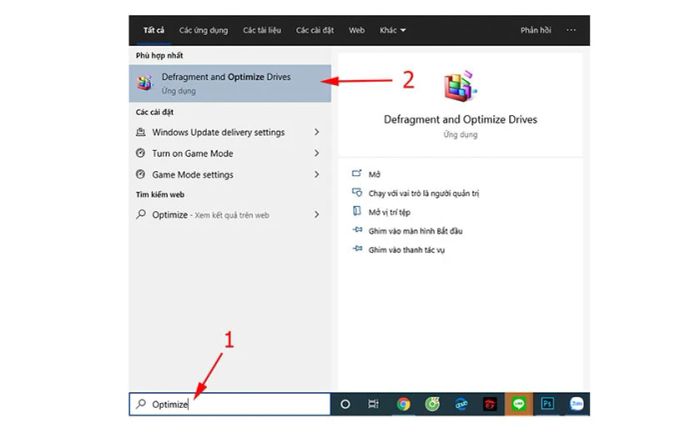Click the pin to Start icon

tap(358, 230)
